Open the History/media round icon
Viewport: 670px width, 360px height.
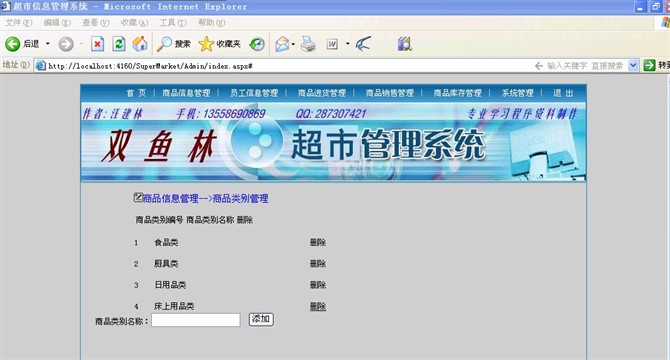(x=257, y=44)
